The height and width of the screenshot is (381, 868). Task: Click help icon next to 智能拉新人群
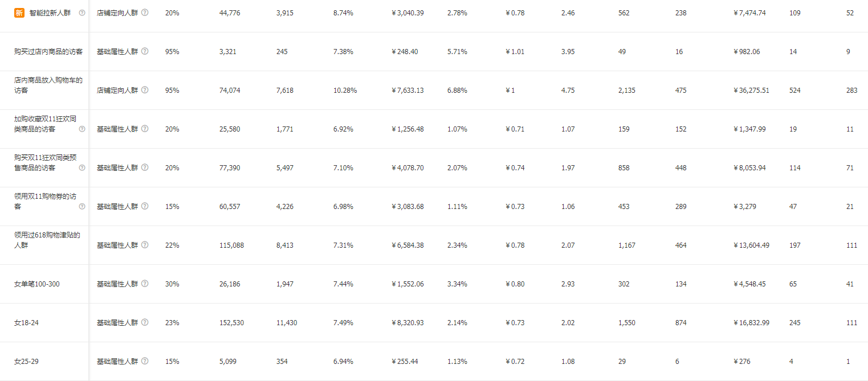coord(82,13)
